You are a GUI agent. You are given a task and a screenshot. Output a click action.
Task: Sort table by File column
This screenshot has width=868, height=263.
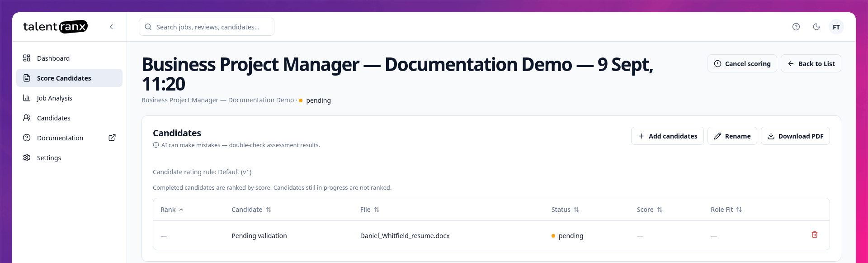tap(370, 210)
